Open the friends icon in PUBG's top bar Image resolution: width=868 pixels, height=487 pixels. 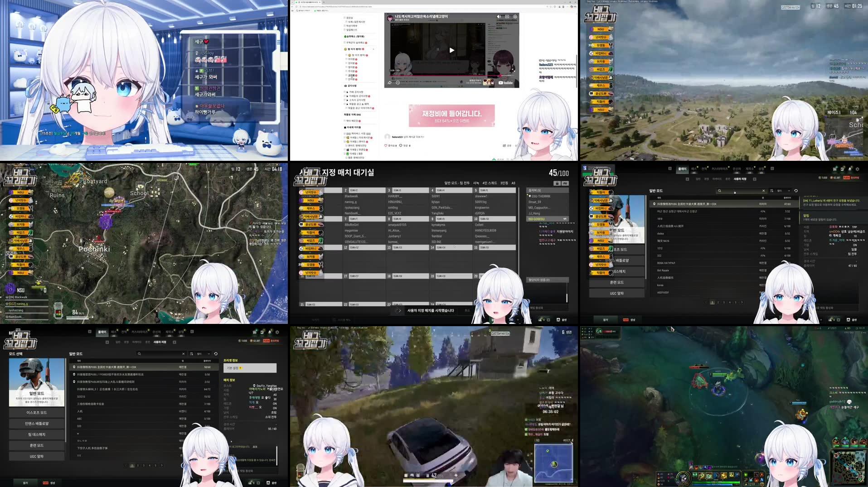[835, 169]
